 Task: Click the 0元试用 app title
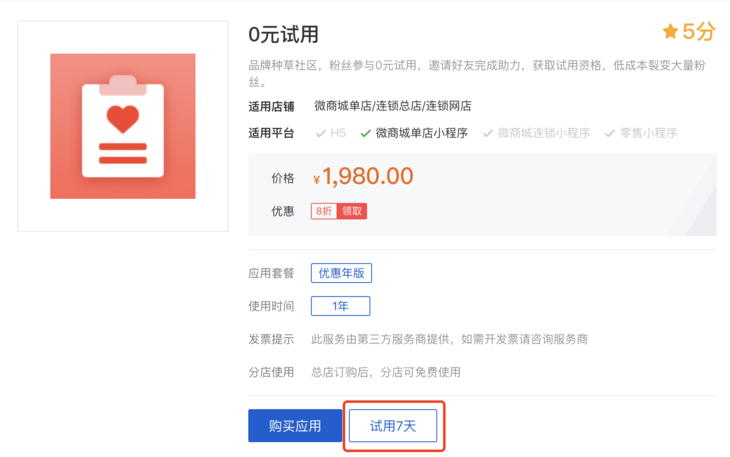(284, 35)
